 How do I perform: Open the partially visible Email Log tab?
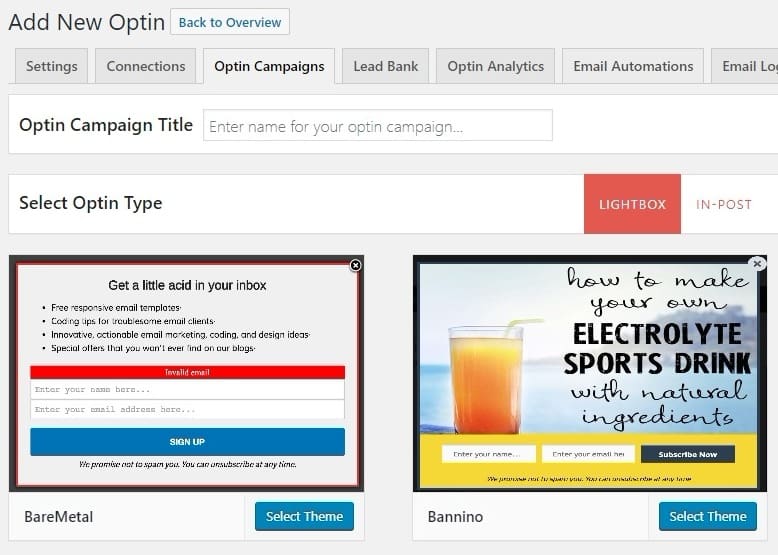click(748, 66)
